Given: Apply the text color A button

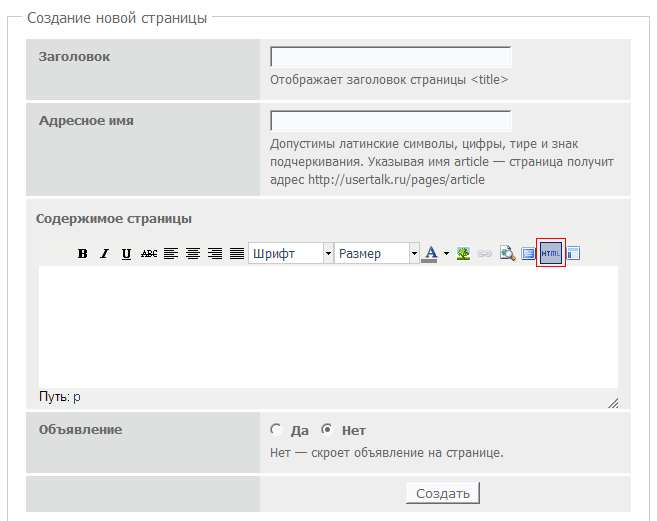Looking at the screenshot, I should click(x=430, y=254).
